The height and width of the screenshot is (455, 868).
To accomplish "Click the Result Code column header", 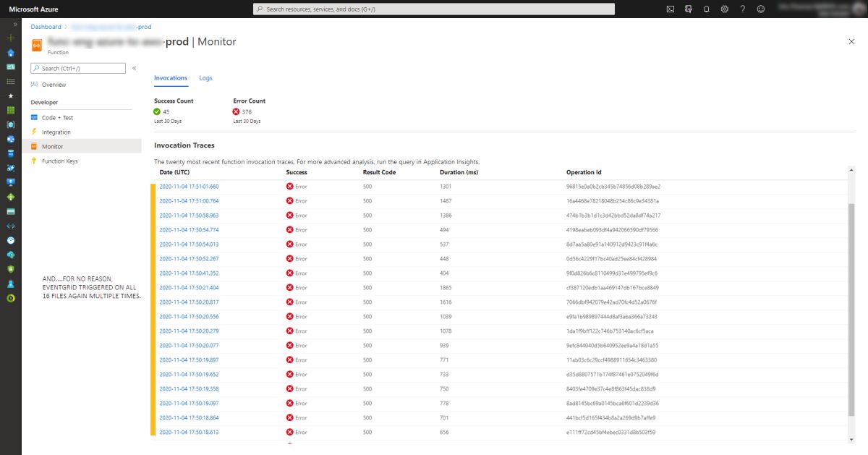I will pos(379,172).
